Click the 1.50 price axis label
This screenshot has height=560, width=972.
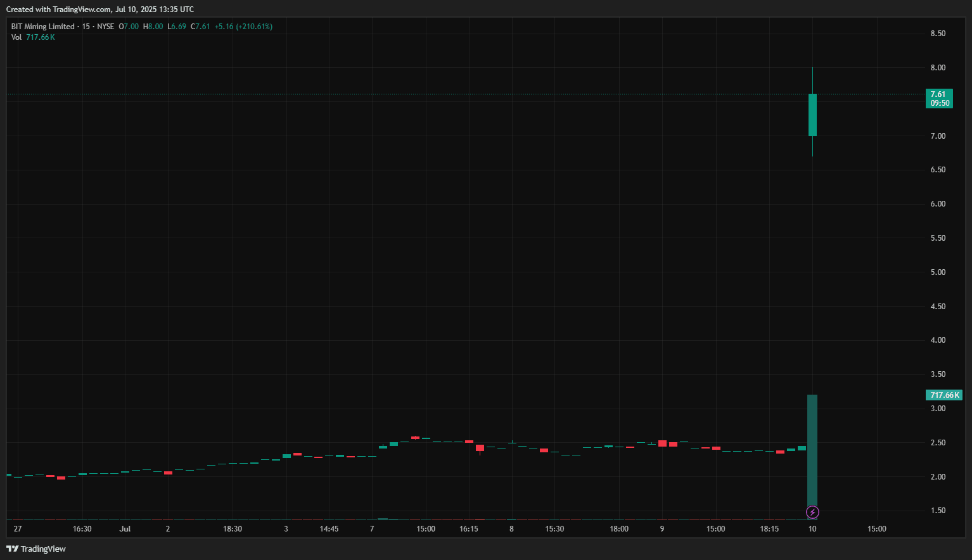938,511
